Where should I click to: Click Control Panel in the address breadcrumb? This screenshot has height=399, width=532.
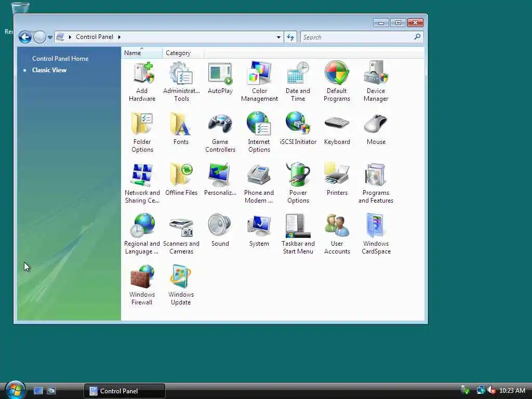[x=95, y=37]
